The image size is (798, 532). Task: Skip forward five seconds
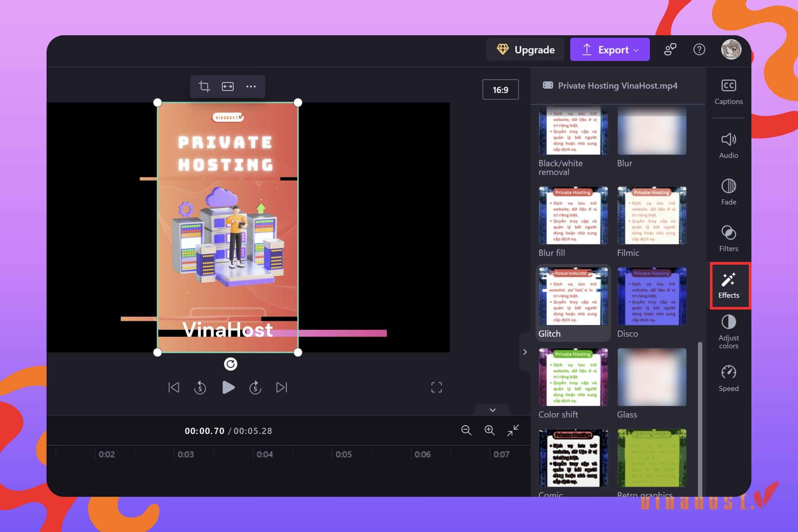point(255,387)
